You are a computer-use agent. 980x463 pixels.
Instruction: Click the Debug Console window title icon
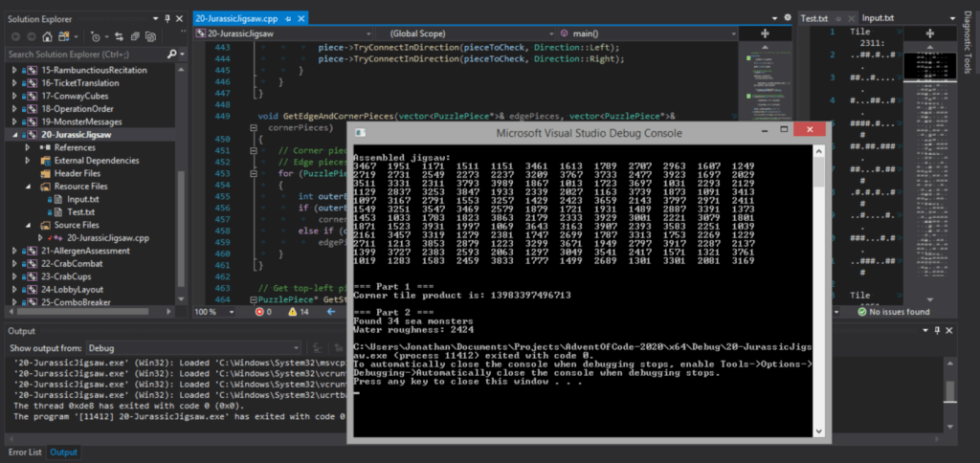click(360, 133)
